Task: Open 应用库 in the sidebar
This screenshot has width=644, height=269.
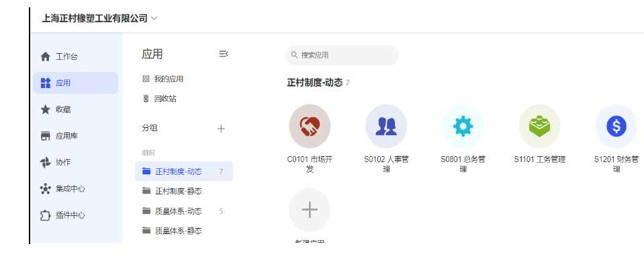Action: pyautogui.click(x=66, y=136)
